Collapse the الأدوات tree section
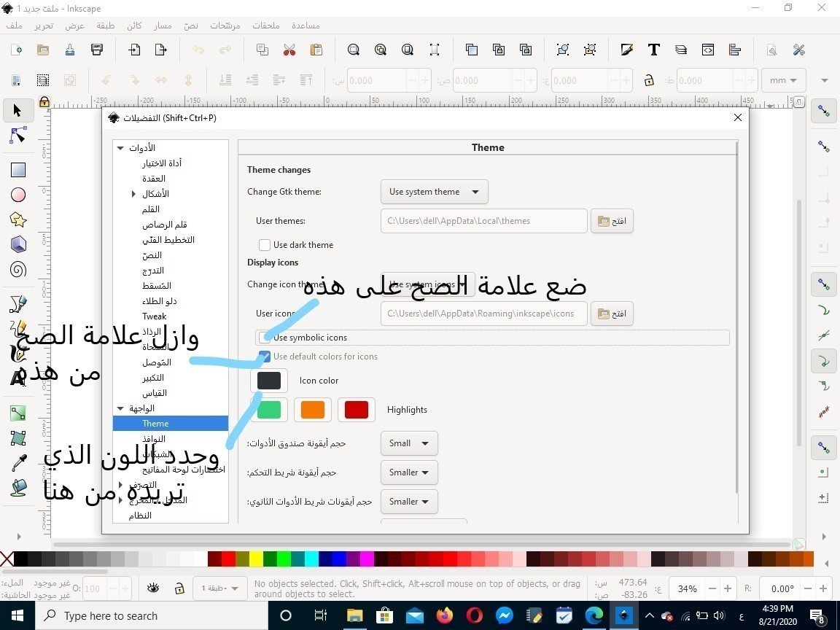 120,148
